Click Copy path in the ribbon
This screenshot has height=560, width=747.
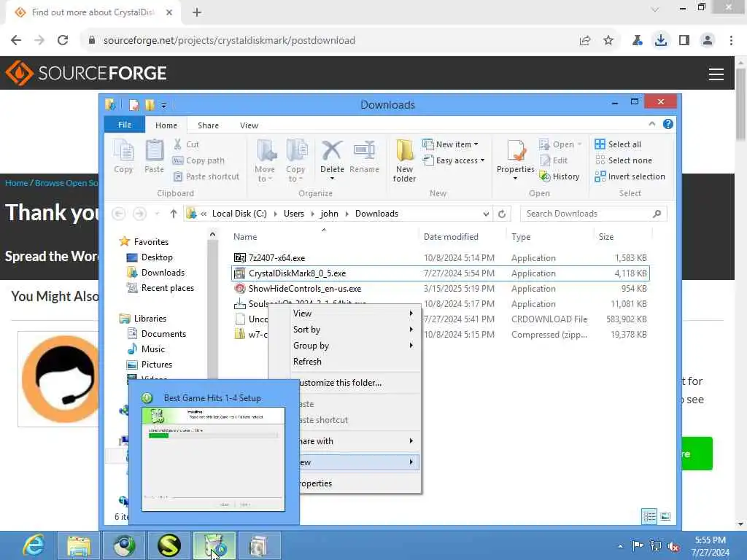click(x=198, y=160)
